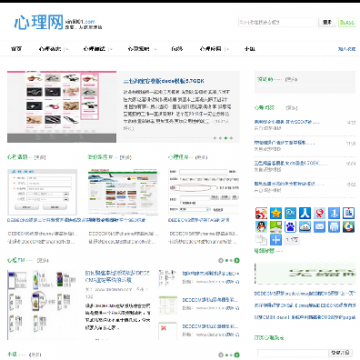The image size is (360, 360).
Task: Focus the bottom sidebar text input
Action: click(x=292, y=353)
